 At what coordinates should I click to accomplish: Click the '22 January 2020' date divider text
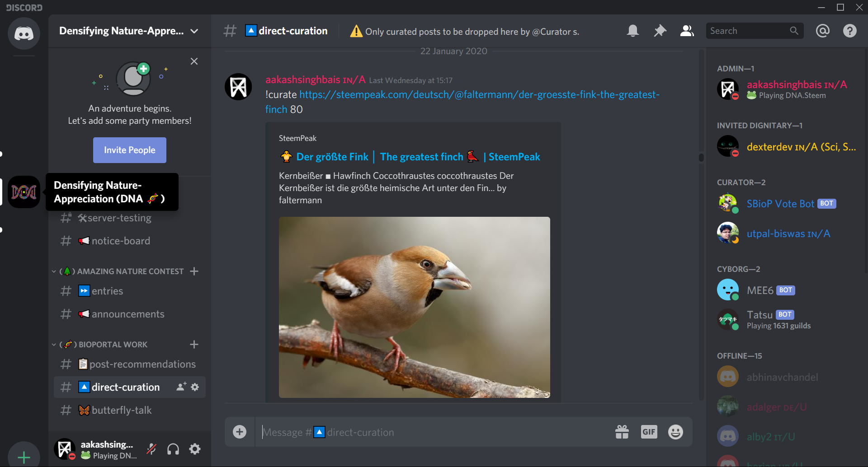(454, 51)
